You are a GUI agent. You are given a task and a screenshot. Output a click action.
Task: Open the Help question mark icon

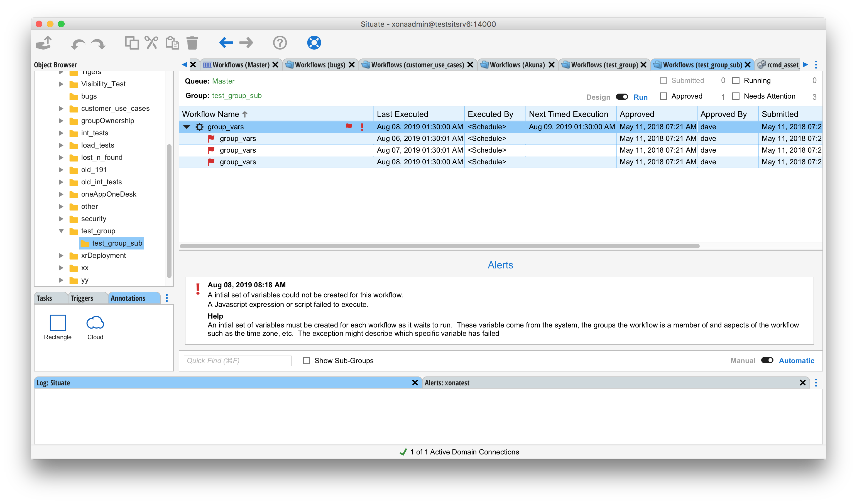[280, 43]
